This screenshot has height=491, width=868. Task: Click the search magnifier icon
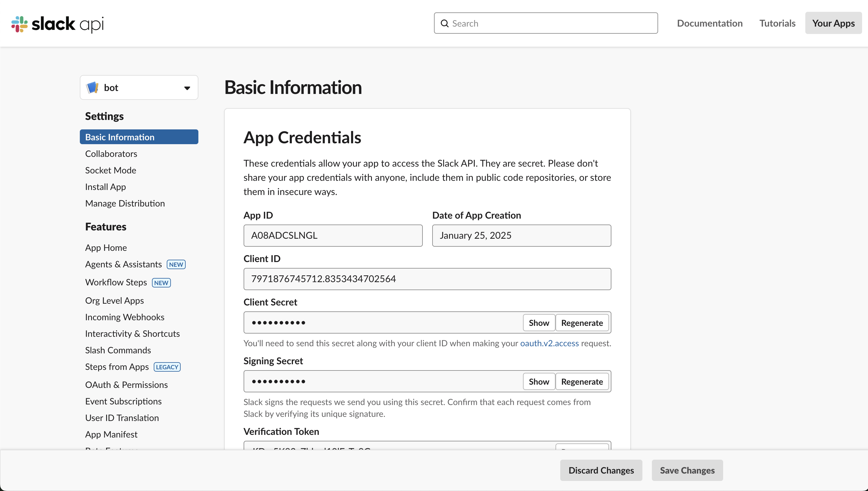tap(444, 23)
